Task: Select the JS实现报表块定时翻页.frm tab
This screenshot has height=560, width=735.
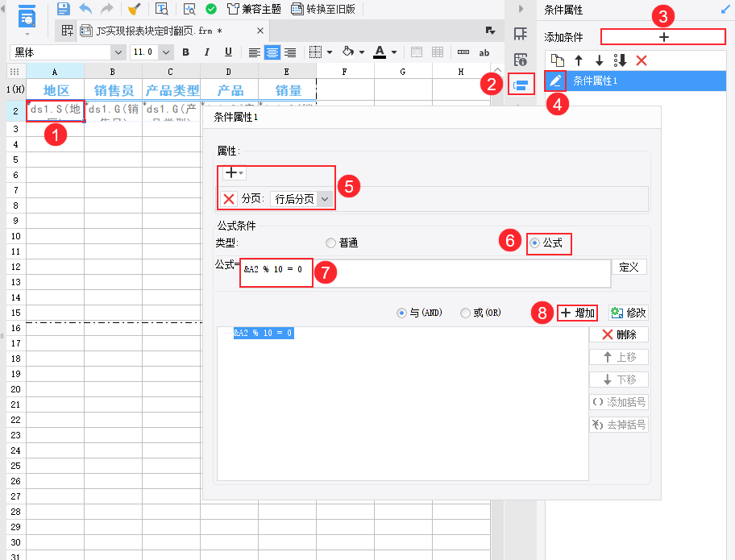Action: click(x=160, y=31)
